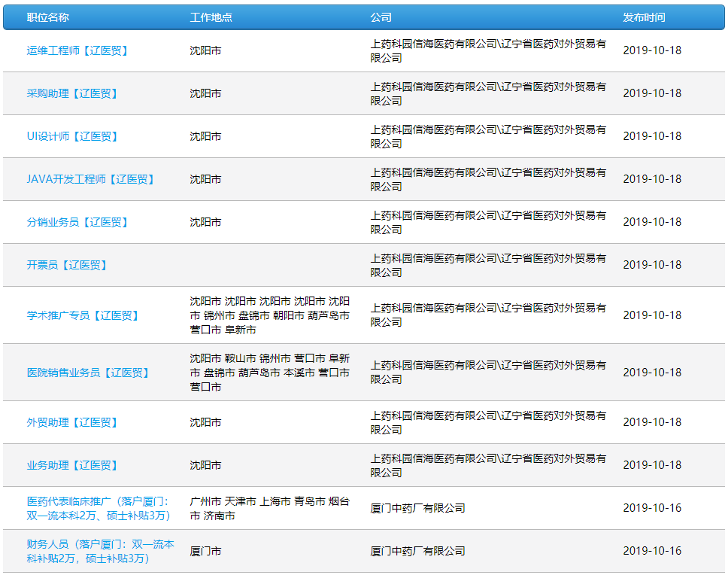This screenshot has height=575, width=728.
Task: Click the 发布时间 column header
Action: pyautogui.click(x=644, y=17)
